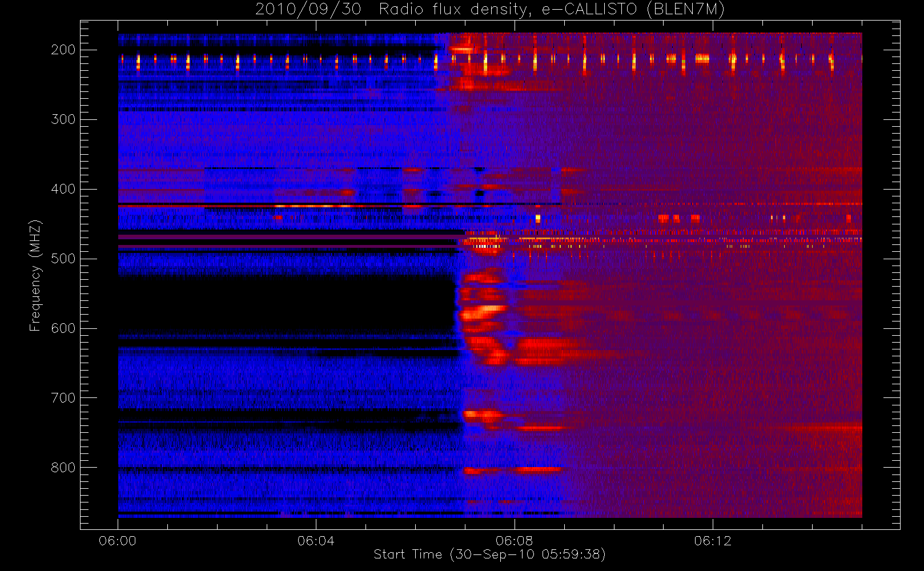Click the 300 frequency tick label
Image resolution: width=924 pixels, height=571 pixels.
click(x=63, y=119)
